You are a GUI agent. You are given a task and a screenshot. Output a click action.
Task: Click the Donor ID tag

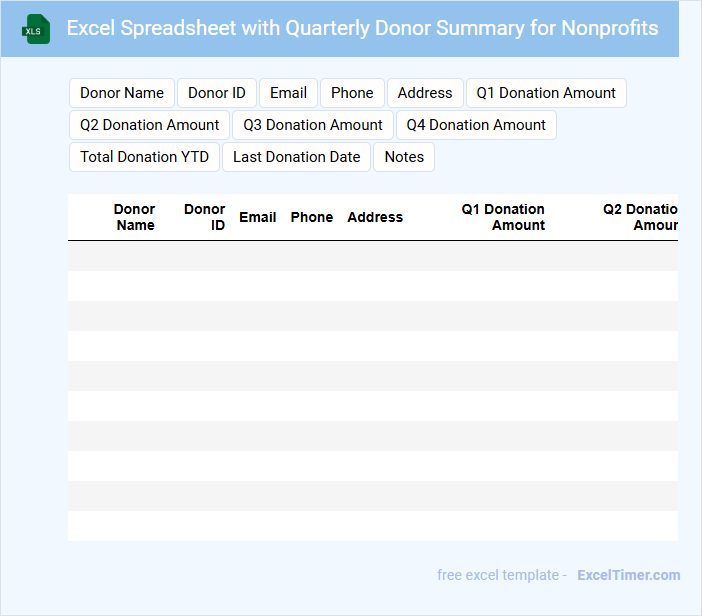point(217,93)
